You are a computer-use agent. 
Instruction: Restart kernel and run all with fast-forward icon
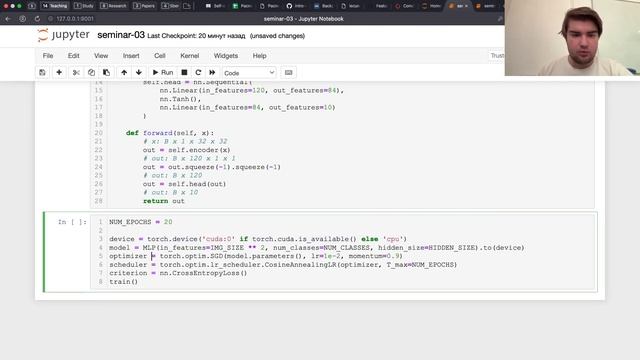pos(212,72)
